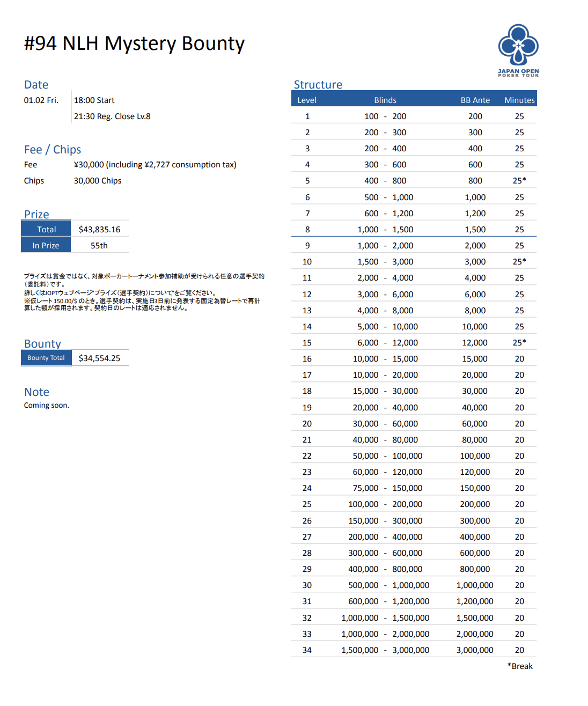Click the Japanese prize disclaimer paragraph
Viewport: 588px width, 706px height.
pyautogui.click(x=144, y=292)
